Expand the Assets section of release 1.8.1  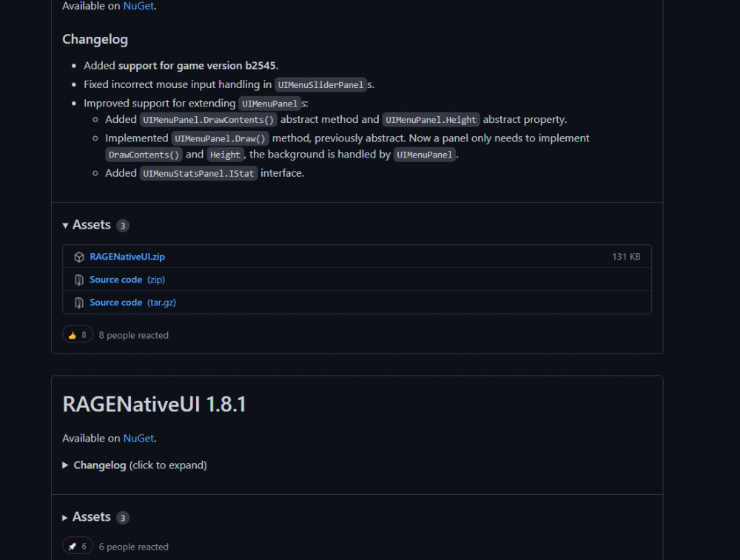(87, 517)
